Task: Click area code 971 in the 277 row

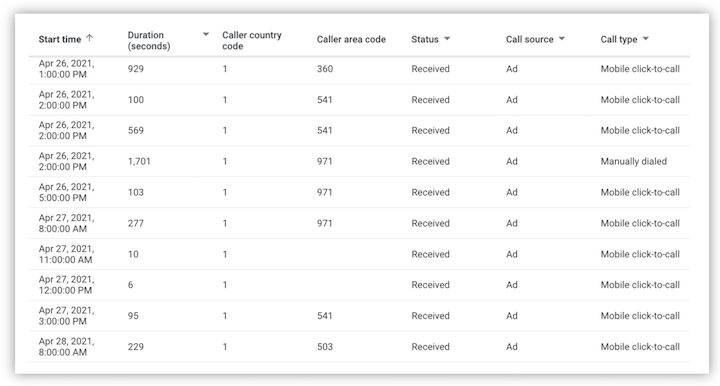Action: (324, 223)
